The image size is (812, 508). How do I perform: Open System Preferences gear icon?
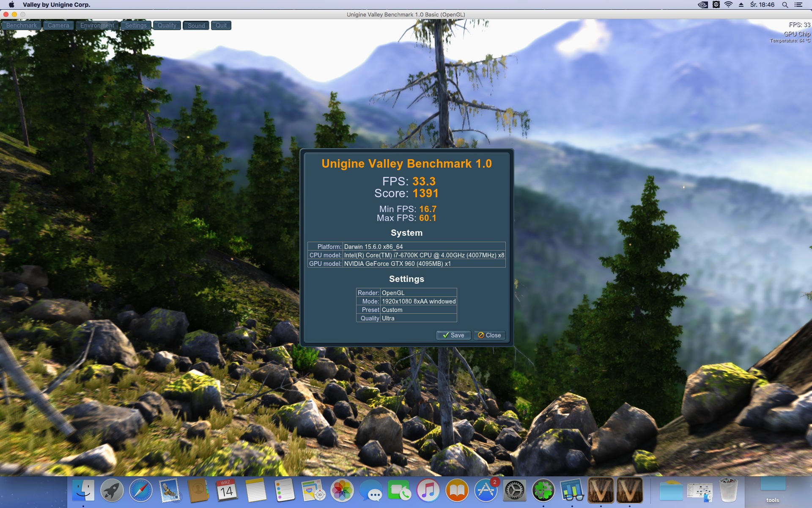(515, 491)
